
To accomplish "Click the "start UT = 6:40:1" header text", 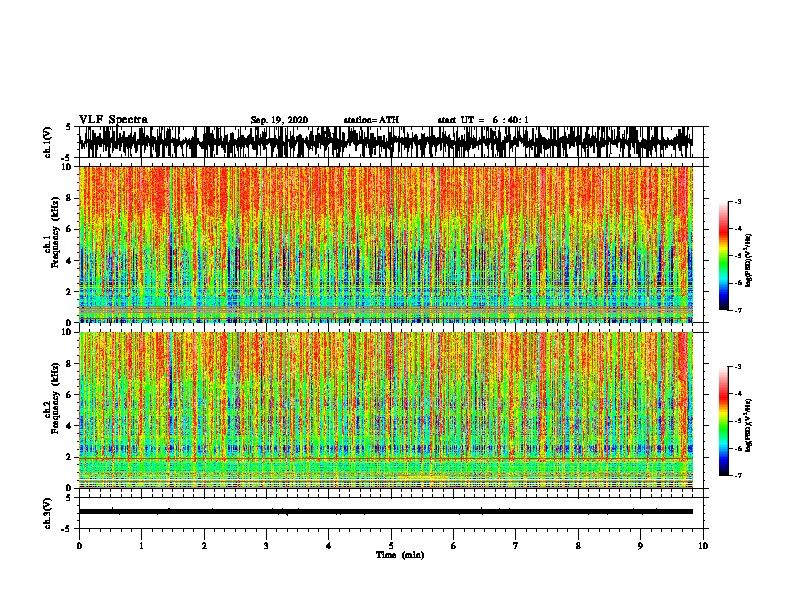I will click(x=483, y=120).
